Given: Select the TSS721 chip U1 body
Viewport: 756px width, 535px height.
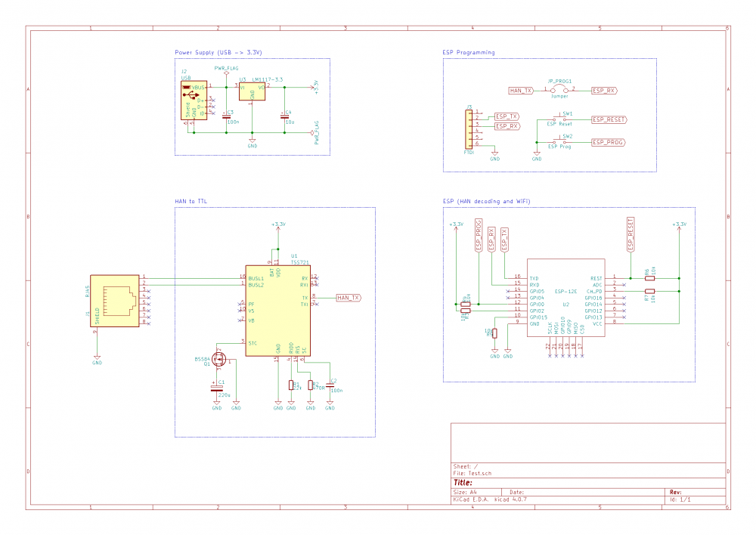Looking at the screenshot, I should click(277, 310).
